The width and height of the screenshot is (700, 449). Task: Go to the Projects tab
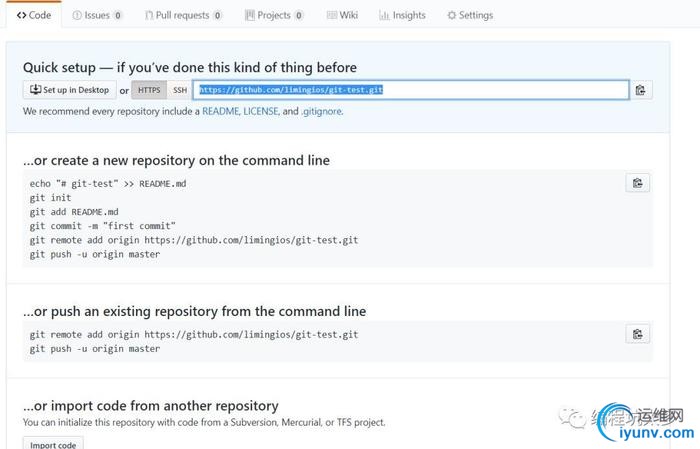(x=274, y=15)
